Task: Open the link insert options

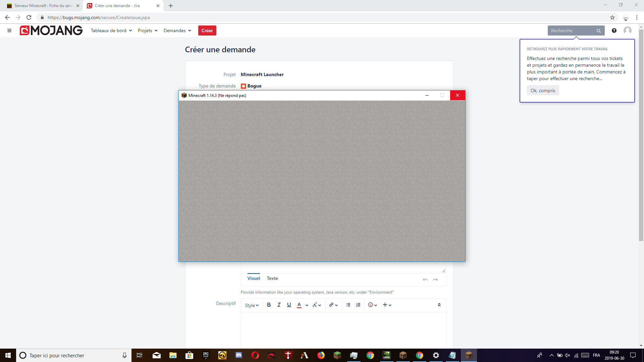Action: click(333, 305)
